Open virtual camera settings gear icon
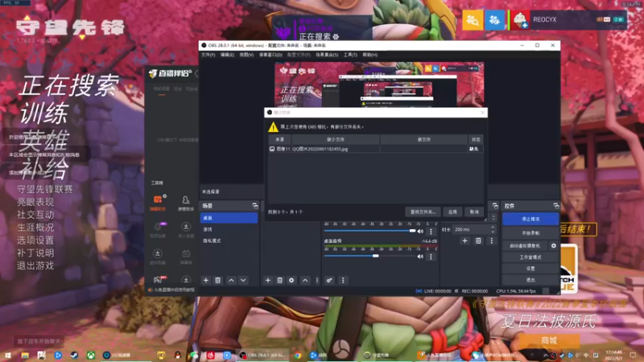 (x=553, y=246)
